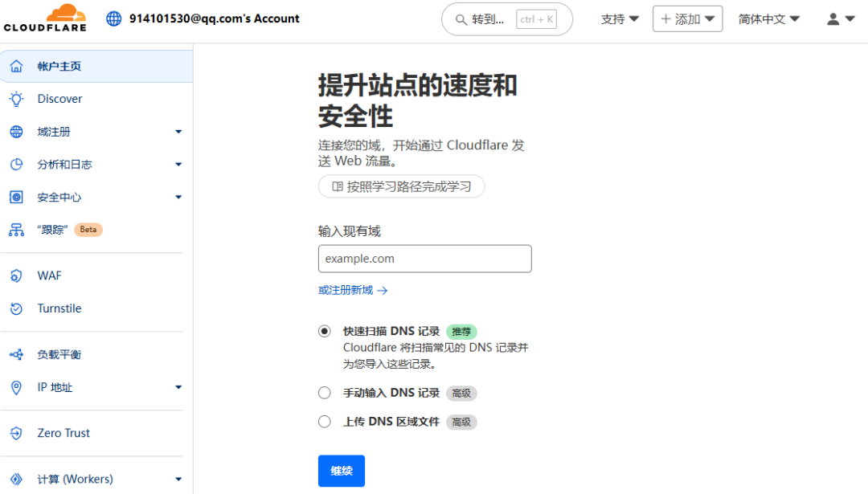Expand the 分析和日志 sidebar section
The width and height of the screenshot is (868, 494).
(x=178, y=165)
